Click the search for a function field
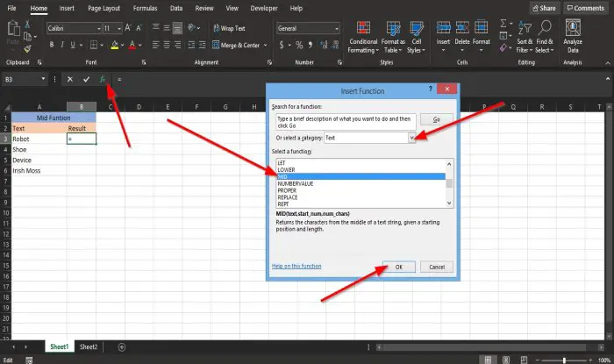 (x=346, y=122)
